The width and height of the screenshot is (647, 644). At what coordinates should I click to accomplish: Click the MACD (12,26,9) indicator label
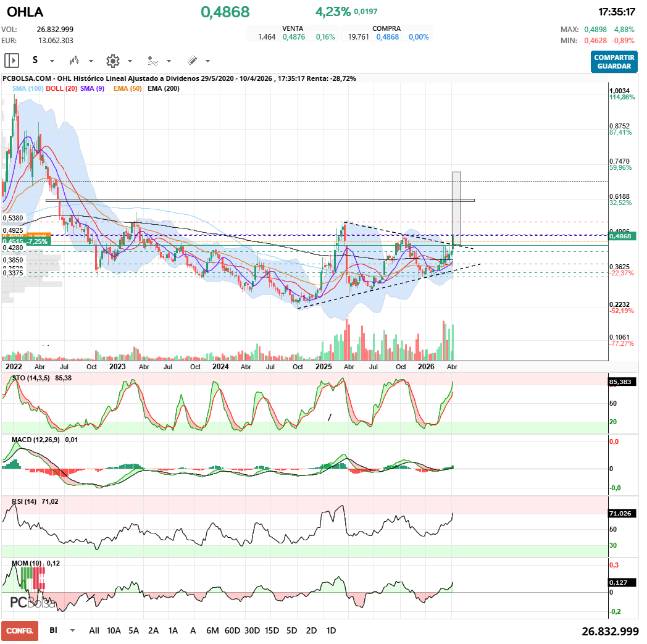click(x=35, y=440)
